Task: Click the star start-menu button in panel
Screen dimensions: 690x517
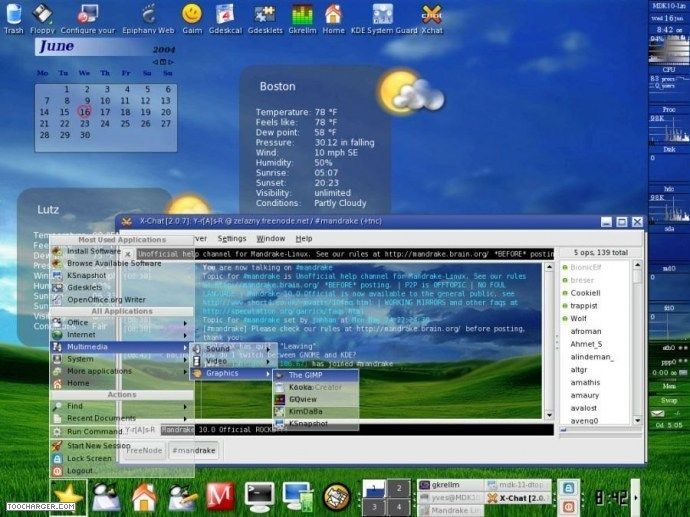Action: click(68, 497)
